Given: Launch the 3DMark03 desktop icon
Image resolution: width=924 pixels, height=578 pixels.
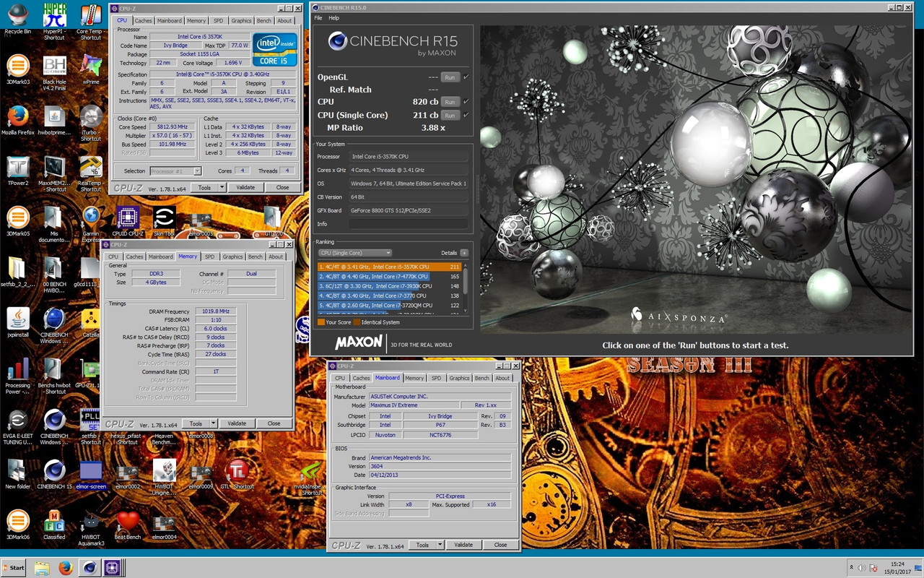Looking at the screenshot, I should pyautogui.click(x=17, y=71).
